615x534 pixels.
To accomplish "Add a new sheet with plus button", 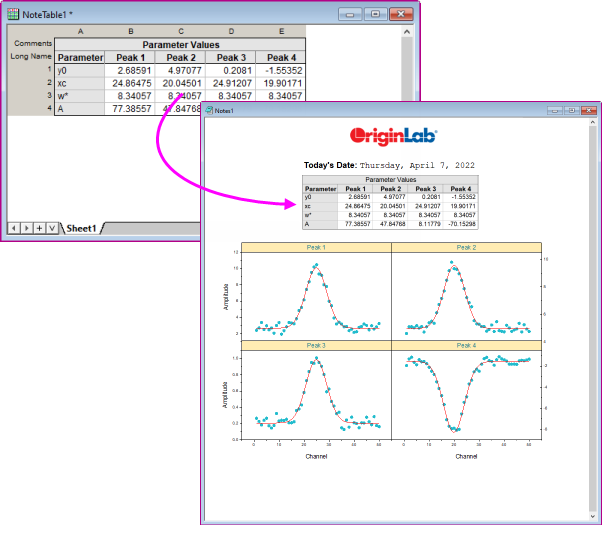I will pos(38,228).
